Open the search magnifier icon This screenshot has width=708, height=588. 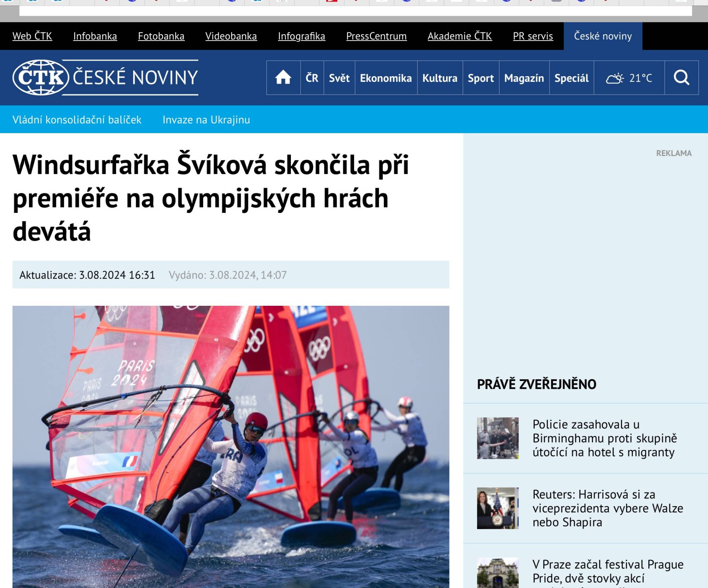[681, 78]
